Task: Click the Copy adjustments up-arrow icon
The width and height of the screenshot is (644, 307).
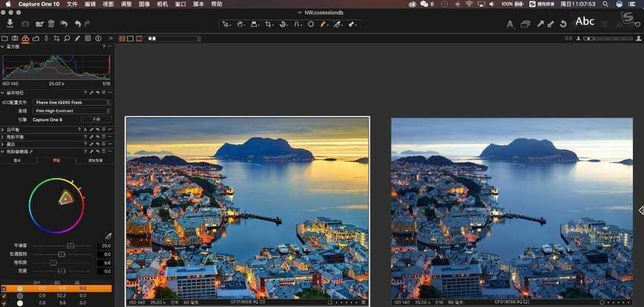Action: pyautogui.click(x=540, y=24)
